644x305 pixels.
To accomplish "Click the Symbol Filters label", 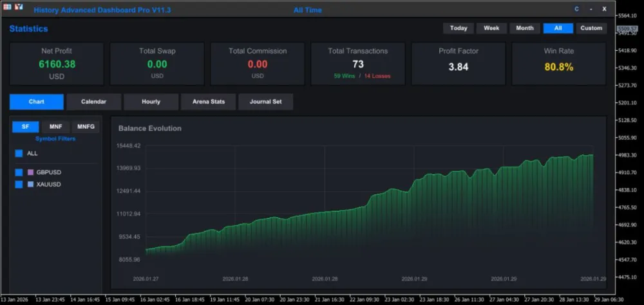I will click(x=55, y=139).
